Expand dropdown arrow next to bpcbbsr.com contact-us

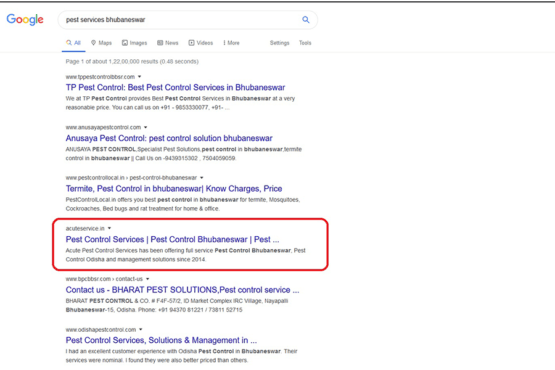tap(148, 279)
